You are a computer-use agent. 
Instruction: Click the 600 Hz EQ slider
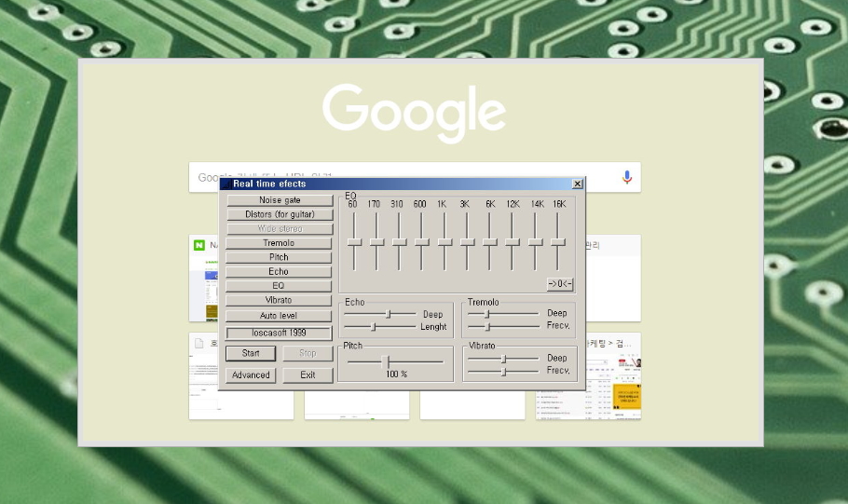[x=422, y=241]
